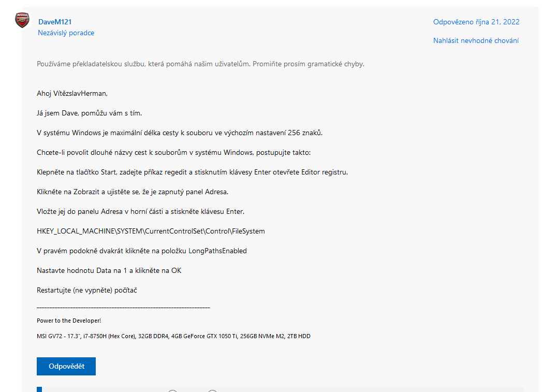This screenshot has height=392, width=544.
Task: Click the "Ahoj VítězslavHerman" greeting line
Action: click(x=72, y=93)
